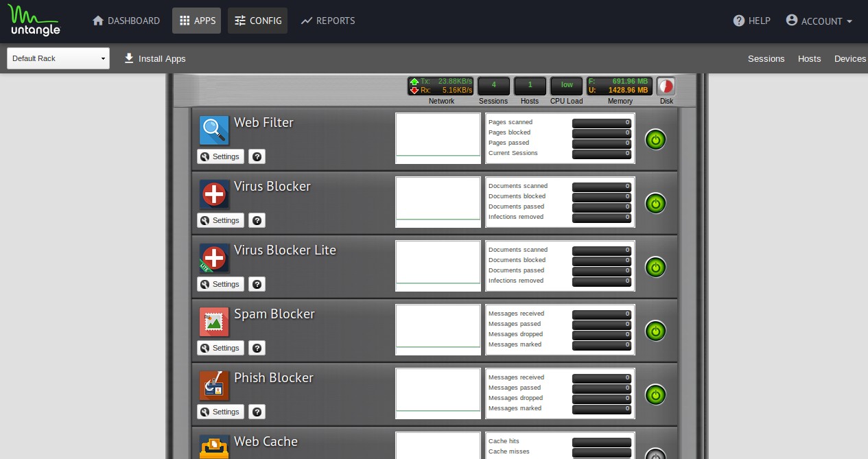Toggle Virus Blocker Lite power button
The width and height of the screenshot is (868, 459).
(x=655, y=267)
